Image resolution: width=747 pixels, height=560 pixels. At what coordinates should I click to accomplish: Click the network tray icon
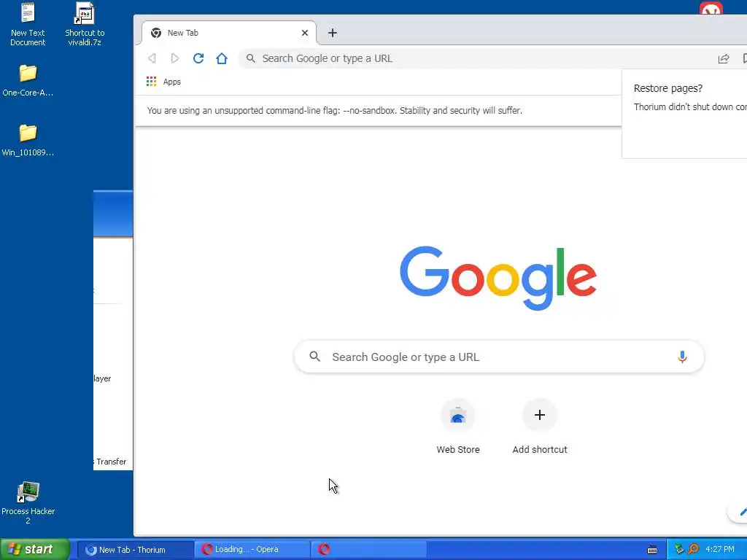point(678,550)
